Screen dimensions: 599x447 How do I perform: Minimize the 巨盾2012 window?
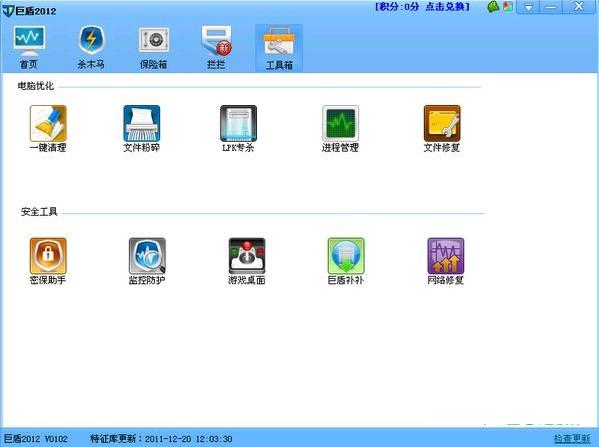click(x=551, y=7)
